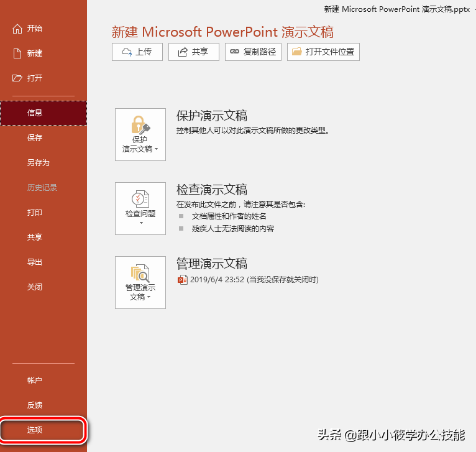Open the 打印 page
476x452 pixels.
[x=43, y=213]
